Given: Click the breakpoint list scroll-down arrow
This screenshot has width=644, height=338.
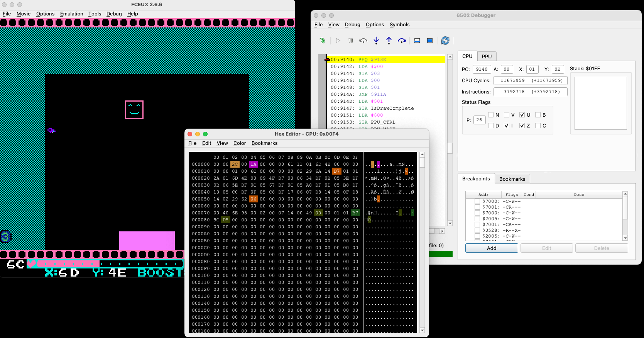Looking at the screenshot, I should tap(625, 238).
